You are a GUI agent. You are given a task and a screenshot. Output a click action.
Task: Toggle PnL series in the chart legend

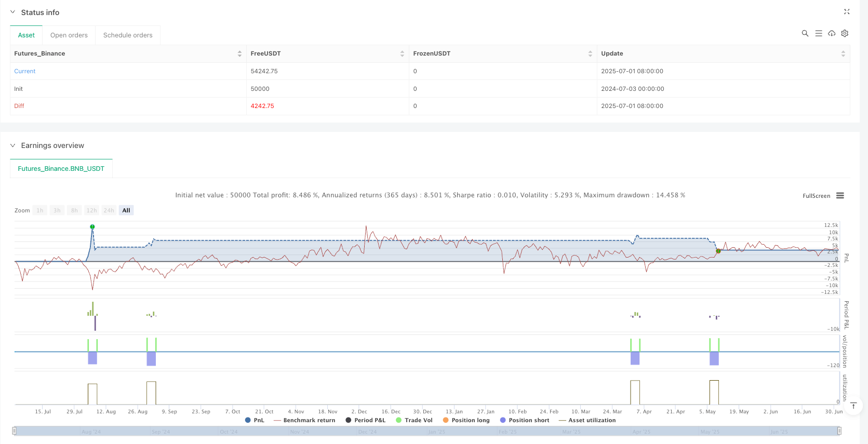pos(255,420)
